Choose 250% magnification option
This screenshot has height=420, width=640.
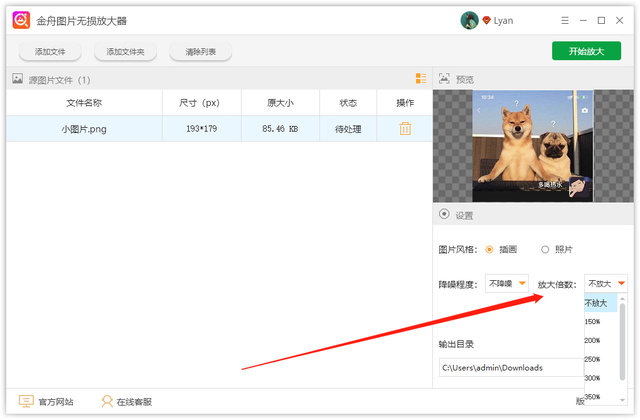pyautogui.click(x=601, y=359)
